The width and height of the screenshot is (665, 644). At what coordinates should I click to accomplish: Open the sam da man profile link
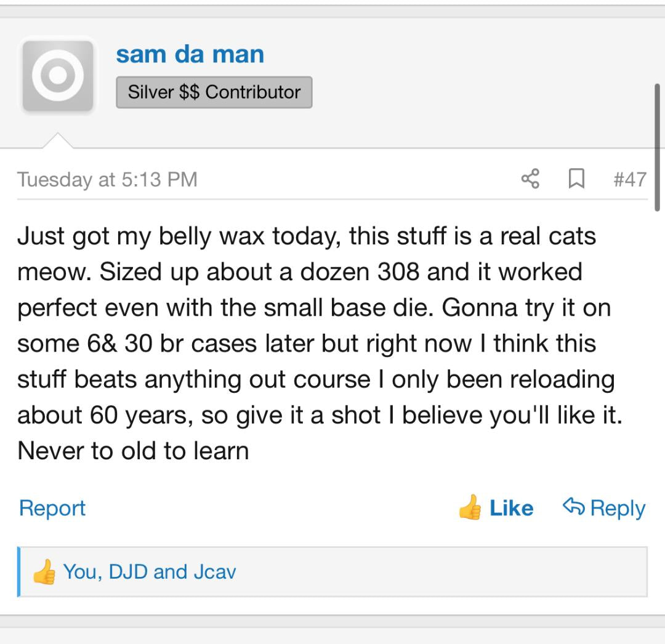tap(190, 54)
